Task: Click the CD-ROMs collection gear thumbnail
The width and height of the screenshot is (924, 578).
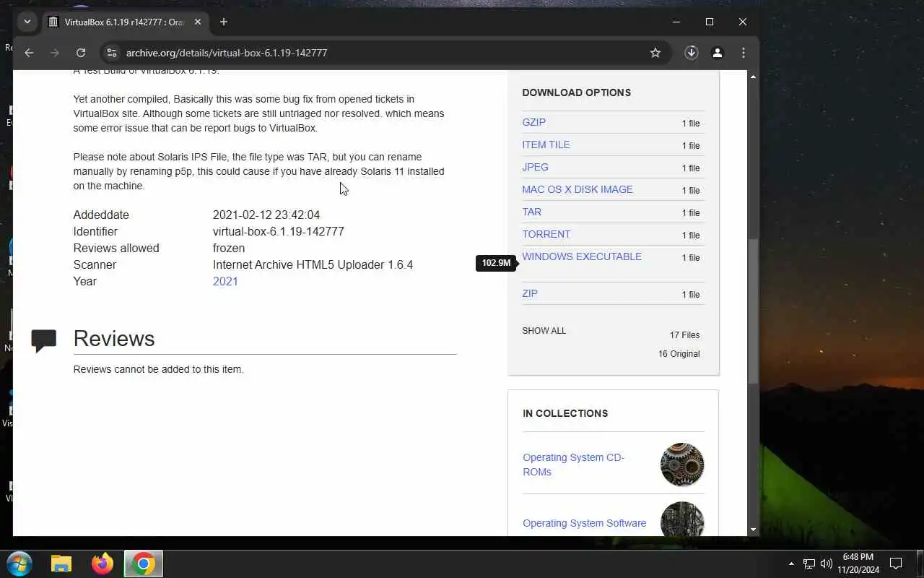Action: click(682, 465)
